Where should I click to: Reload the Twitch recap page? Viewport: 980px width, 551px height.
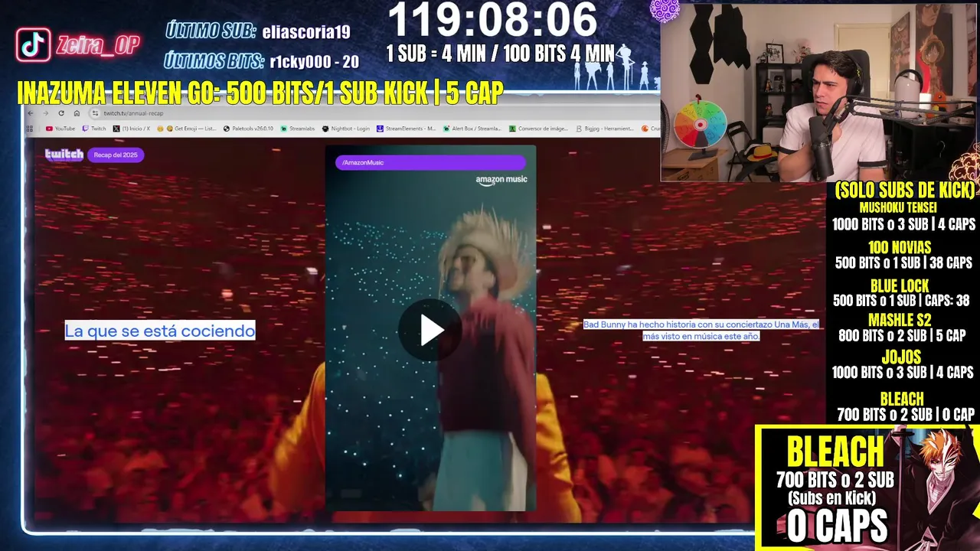coord(60,113)
